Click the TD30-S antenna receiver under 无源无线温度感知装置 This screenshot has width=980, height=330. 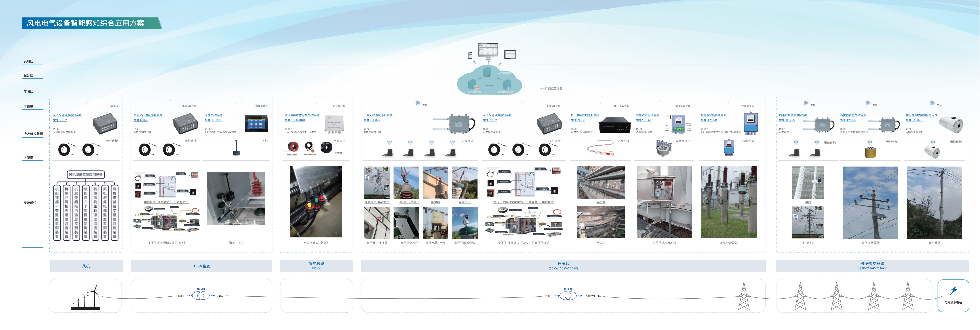click(x=454, y=124)
